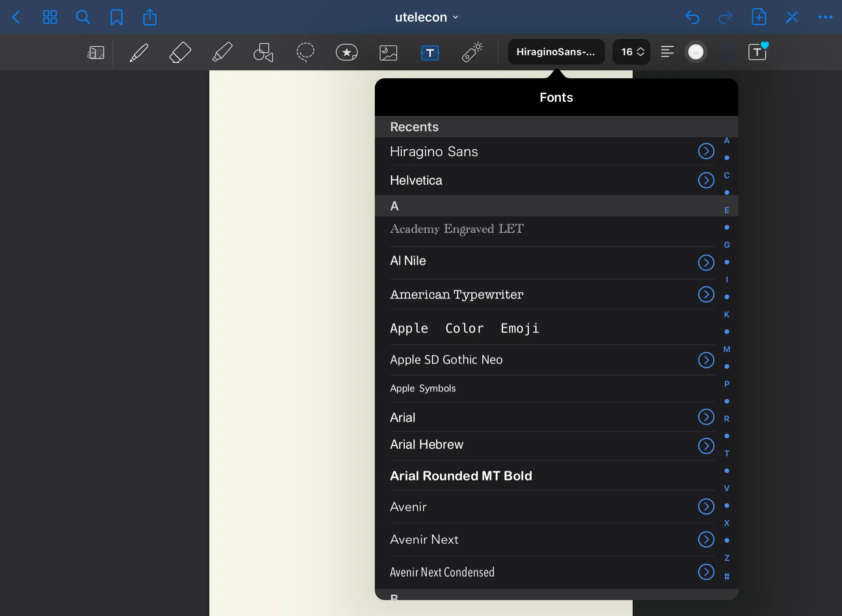Select Academy Engraved LET font
The image size is (842, 616).
pyautogui.click(x=457, y=229)
